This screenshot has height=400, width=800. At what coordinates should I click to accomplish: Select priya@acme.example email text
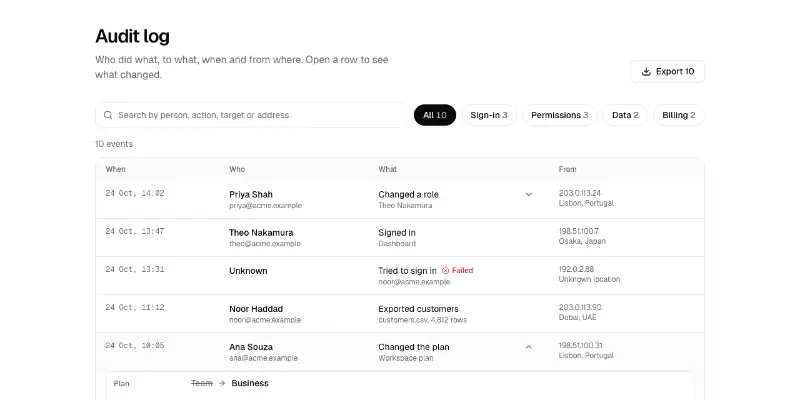coord(265,206)
